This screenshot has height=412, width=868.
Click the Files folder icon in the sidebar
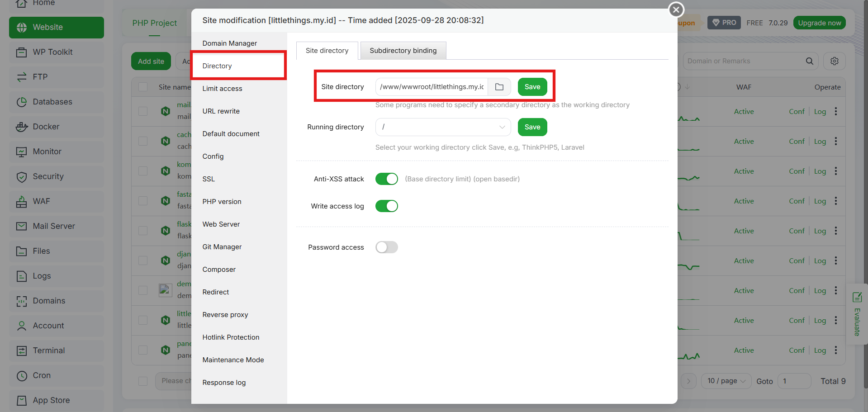tap(22, 251)
